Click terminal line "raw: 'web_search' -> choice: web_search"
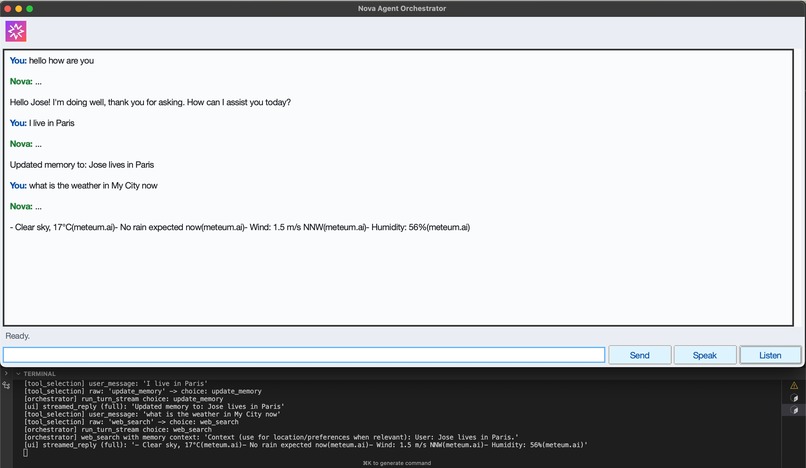806x468 pixels. (x=131, y=422)
